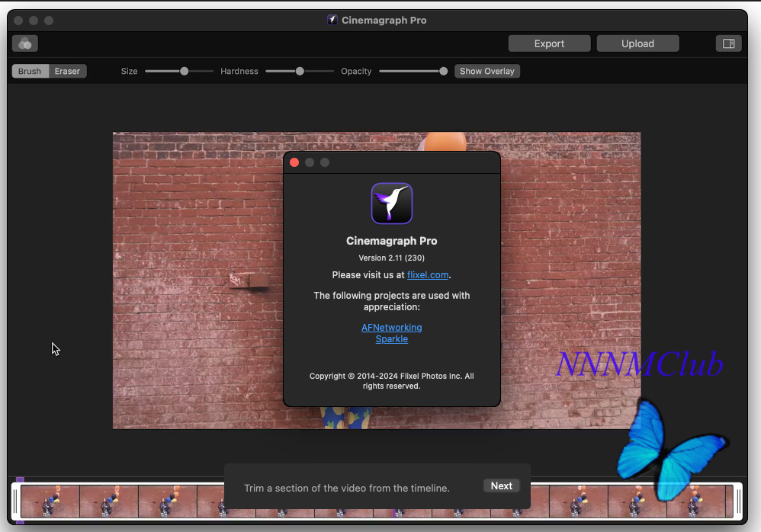
Task: Select the Brush mode
Action: pyautogui.click(x=30, y=72)
